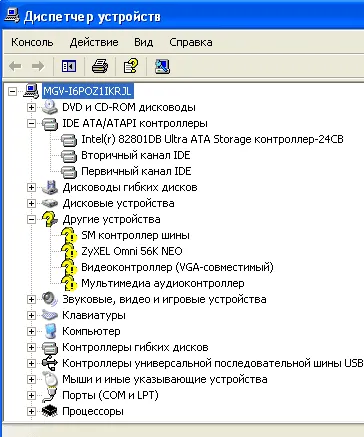
Task: Expand Компьютер node
Action: click(x=31, y=331)
